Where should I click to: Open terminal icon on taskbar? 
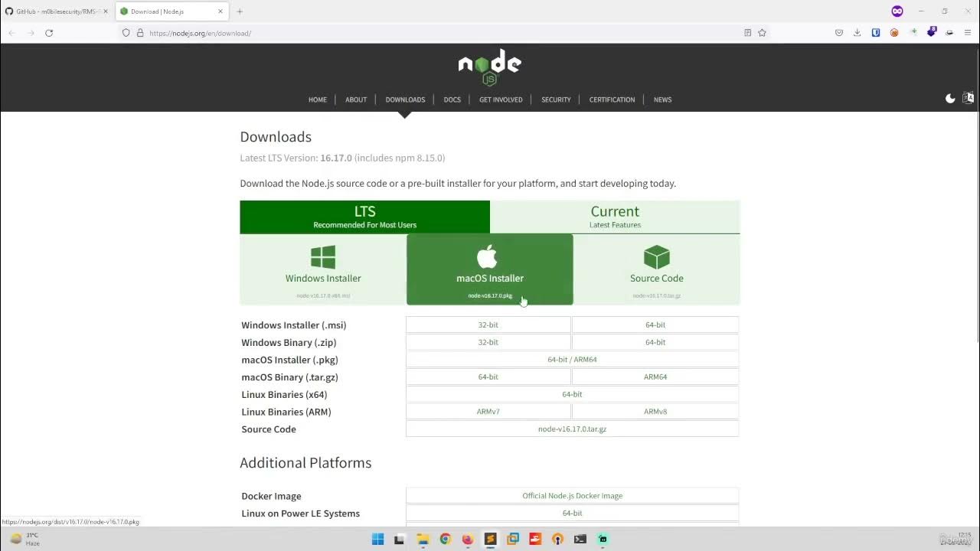580,539
